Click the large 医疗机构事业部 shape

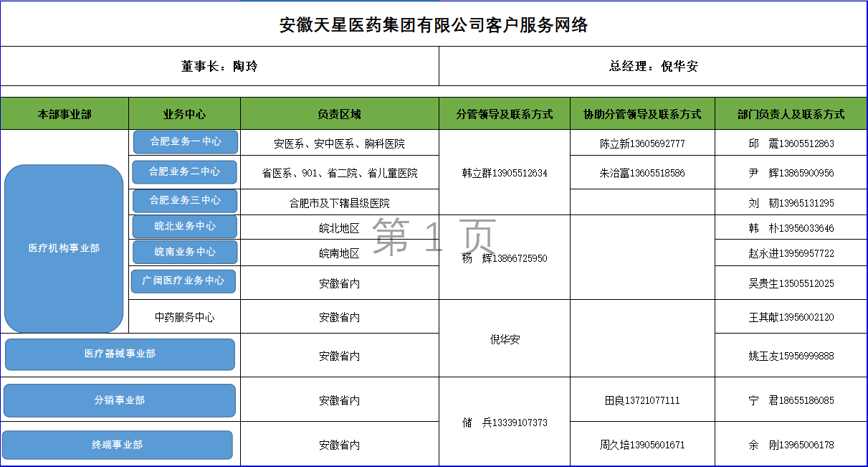(65, 249)
